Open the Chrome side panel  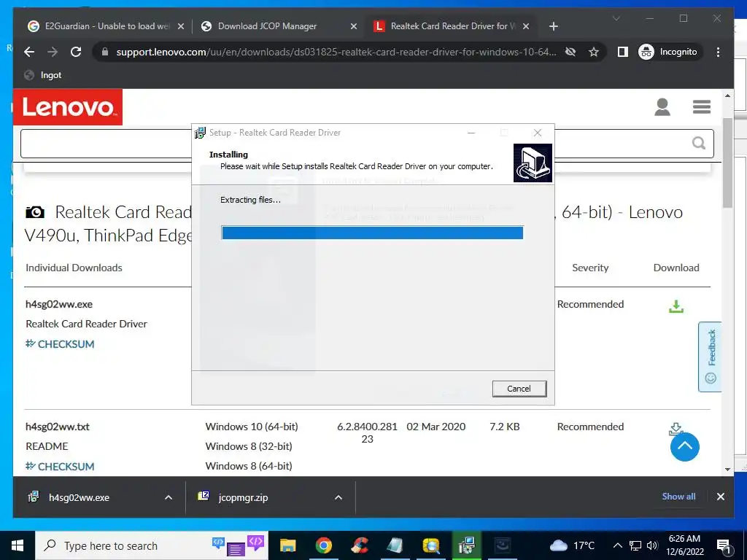pos(623,52)
